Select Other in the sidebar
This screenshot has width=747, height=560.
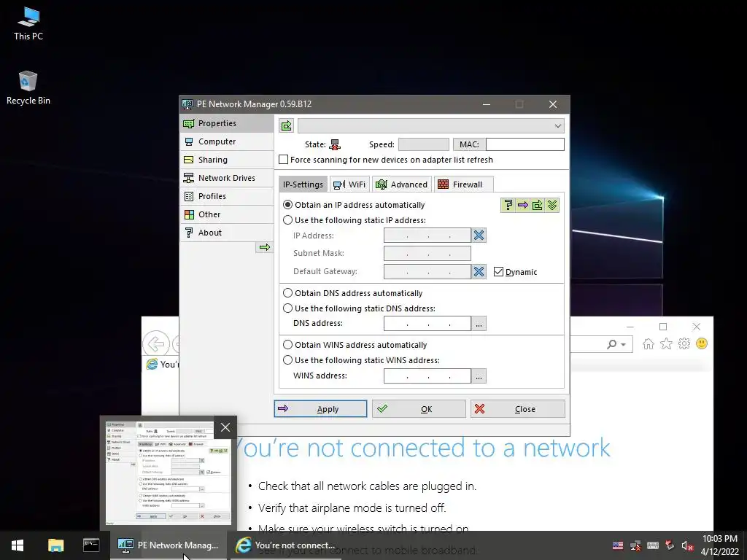[227, 214]
